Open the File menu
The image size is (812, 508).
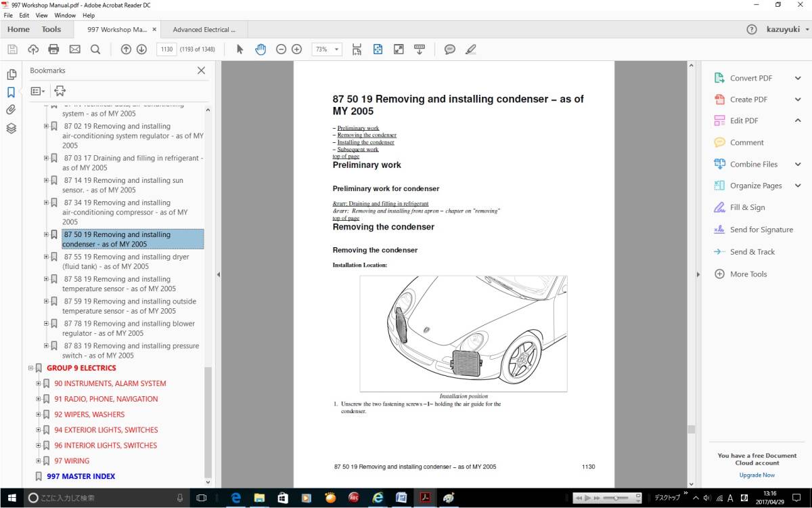pyautogui.click(x=8, y=15)
